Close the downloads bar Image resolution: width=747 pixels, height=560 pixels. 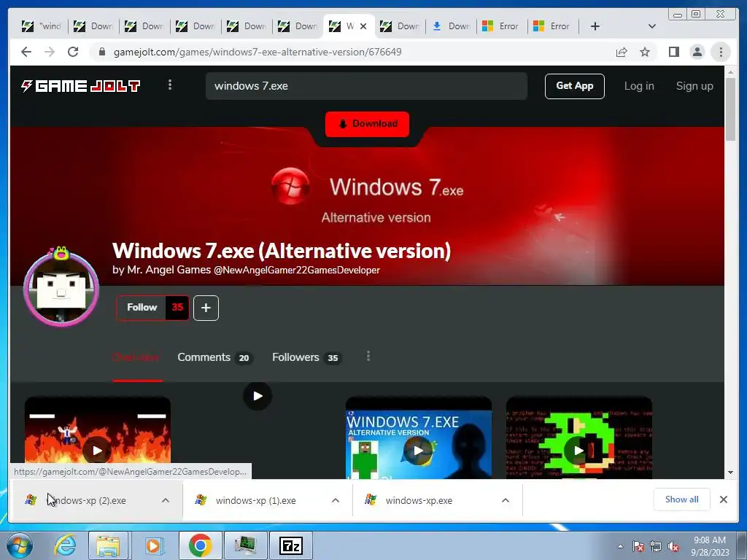(723, 499)
